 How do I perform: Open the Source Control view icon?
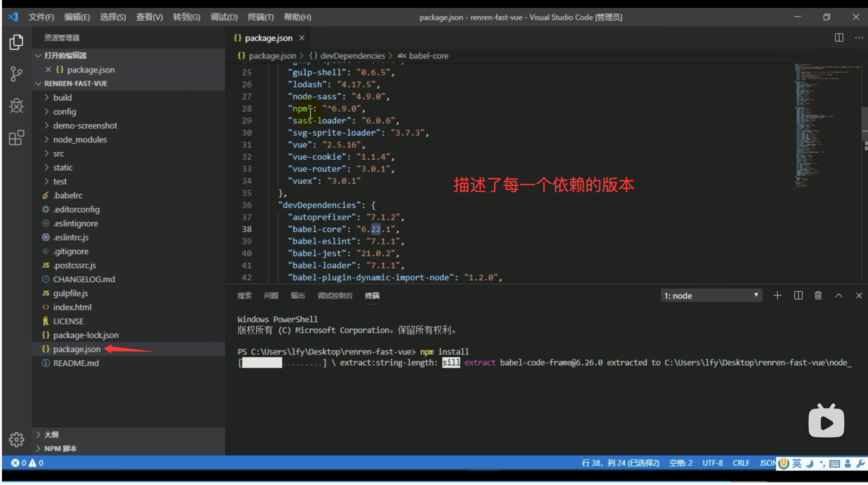pos(16,74)
